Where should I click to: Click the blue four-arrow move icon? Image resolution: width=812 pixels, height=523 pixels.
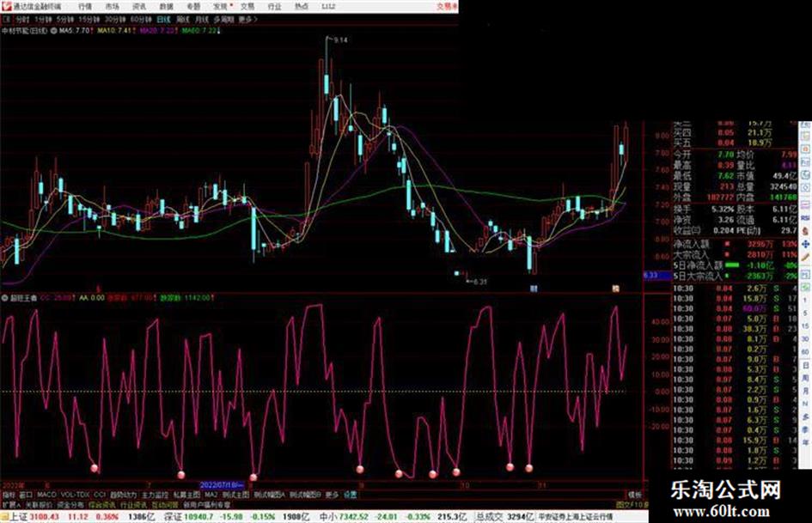click(x=805, y=244)
